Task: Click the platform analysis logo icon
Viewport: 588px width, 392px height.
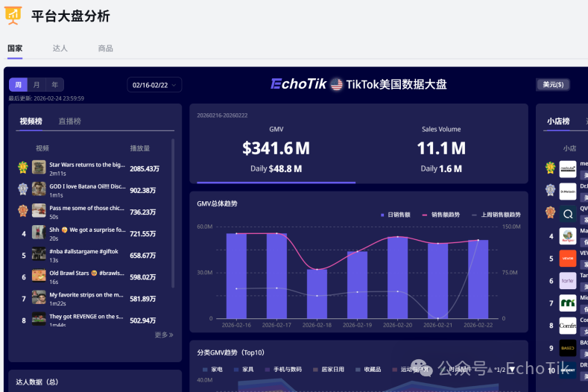Action: click(13, 15)
